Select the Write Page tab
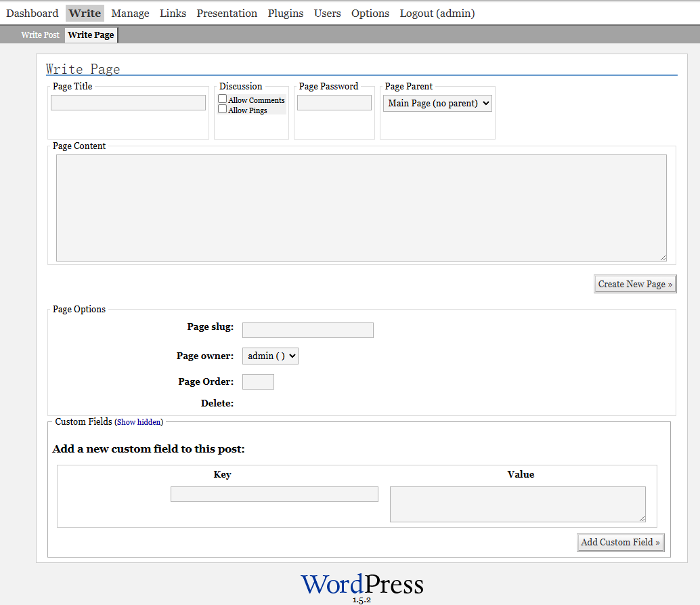700x605 pixels. pyautogui.click(x=91, y=35)
